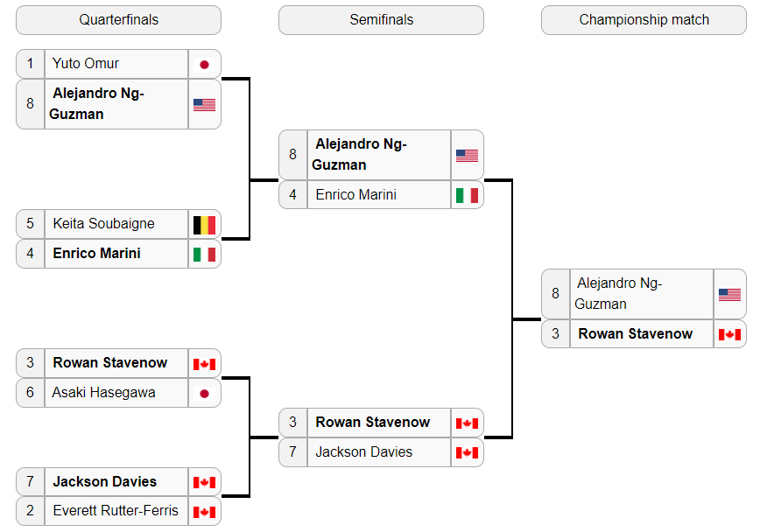Click Italy flag beside semifinal Enrico Marini
Viewport: 760px width, 532px height.
(x=467, y=196)
